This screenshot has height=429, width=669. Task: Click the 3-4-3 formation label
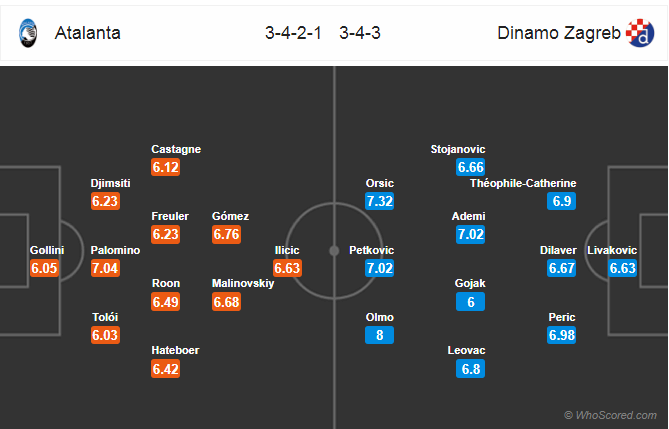pos(360,33)
